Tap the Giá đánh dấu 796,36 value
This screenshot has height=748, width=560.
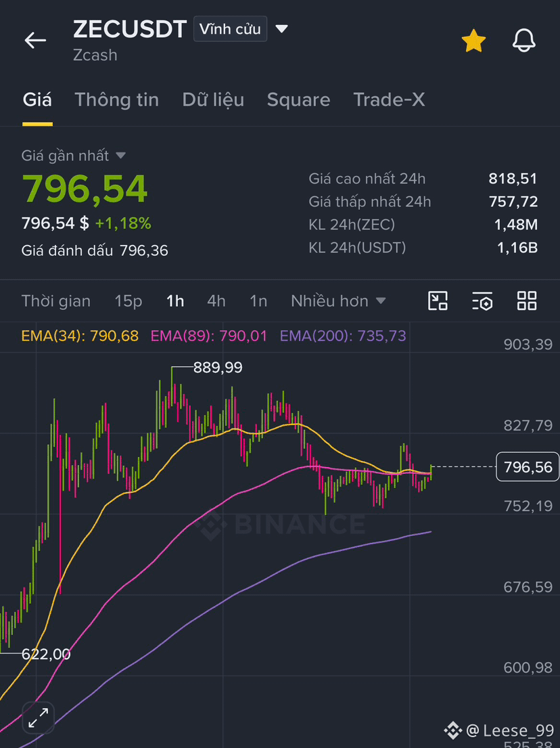144,250
